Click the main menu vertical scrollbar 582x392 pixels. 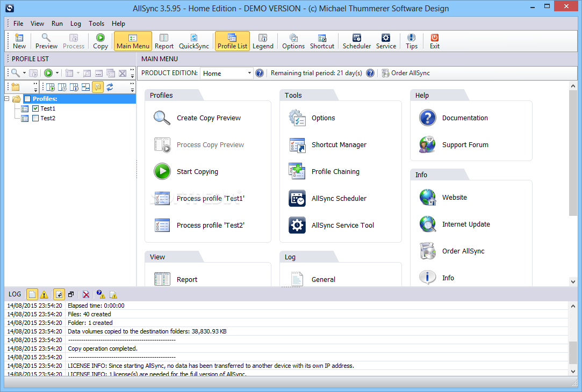[x=573, y=153]
